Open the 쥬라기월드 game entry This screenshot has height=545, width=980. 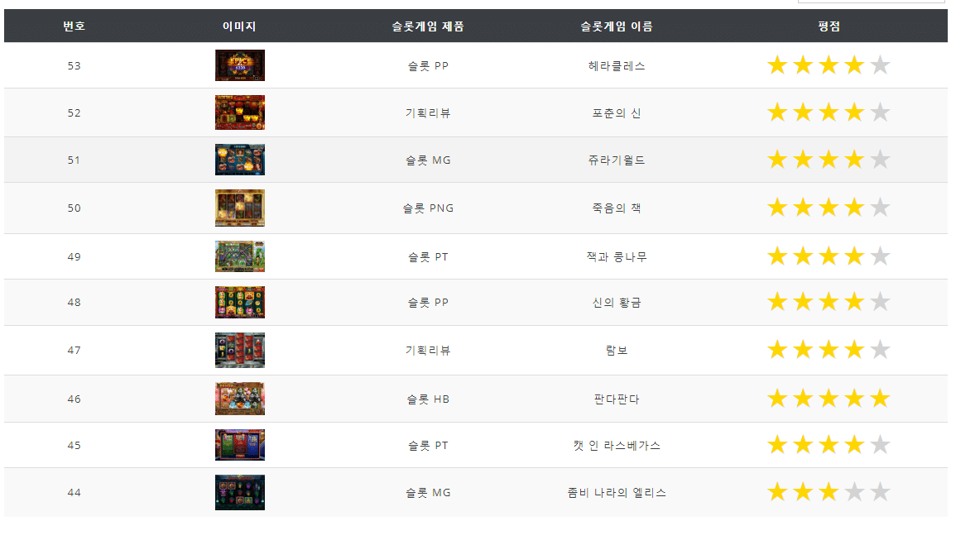tap(617, 160)
